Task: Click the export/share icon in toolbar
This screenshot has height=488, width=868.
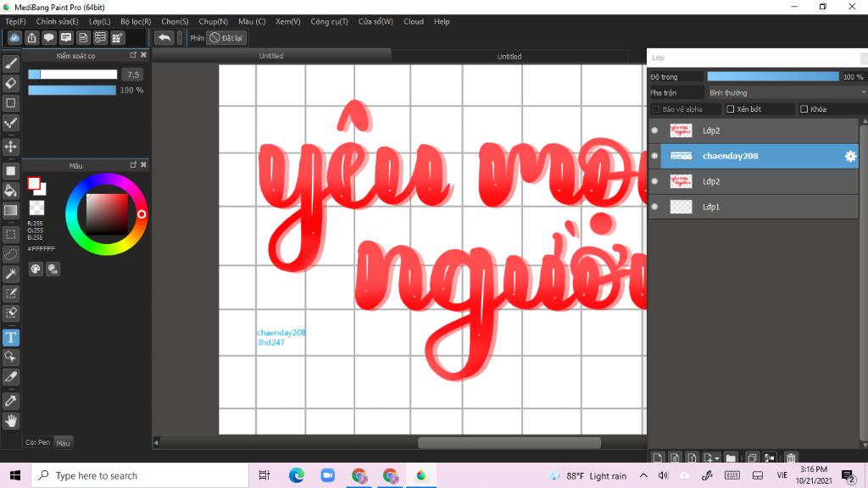Action: pos(31,37)
